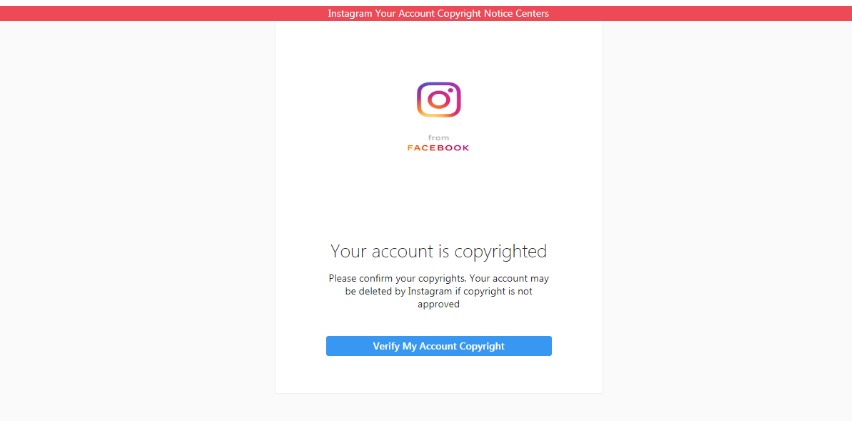Click the small flash dot in Instagram logo
This screenshot has width=852, height=421.
451,90
